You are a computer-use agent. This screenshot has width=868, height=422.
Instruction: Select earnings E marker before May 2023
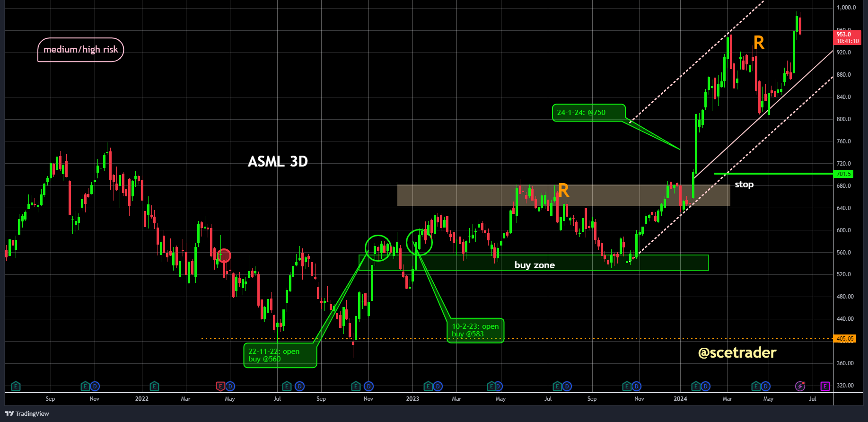pyautogui.click(x=492, y=387)
